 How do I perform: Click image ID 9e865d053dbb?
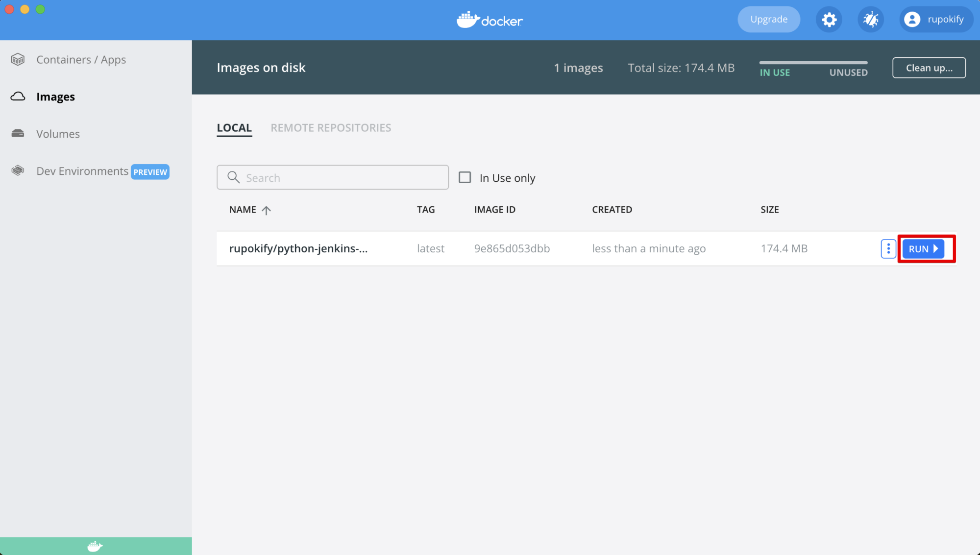click(512, 249)
